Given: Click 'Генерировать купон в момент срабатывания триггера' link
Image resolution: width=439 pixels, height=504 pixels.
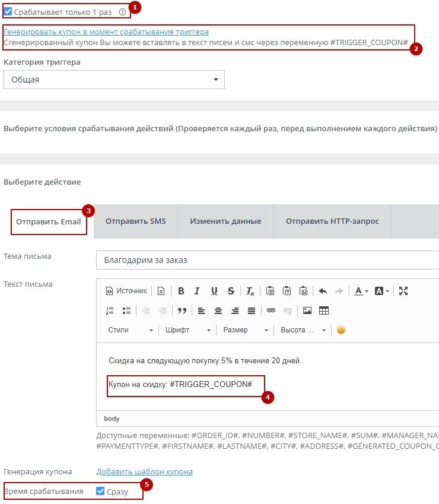Looking at the screenshot, I should pyautogui.click(x=106, y=32).
